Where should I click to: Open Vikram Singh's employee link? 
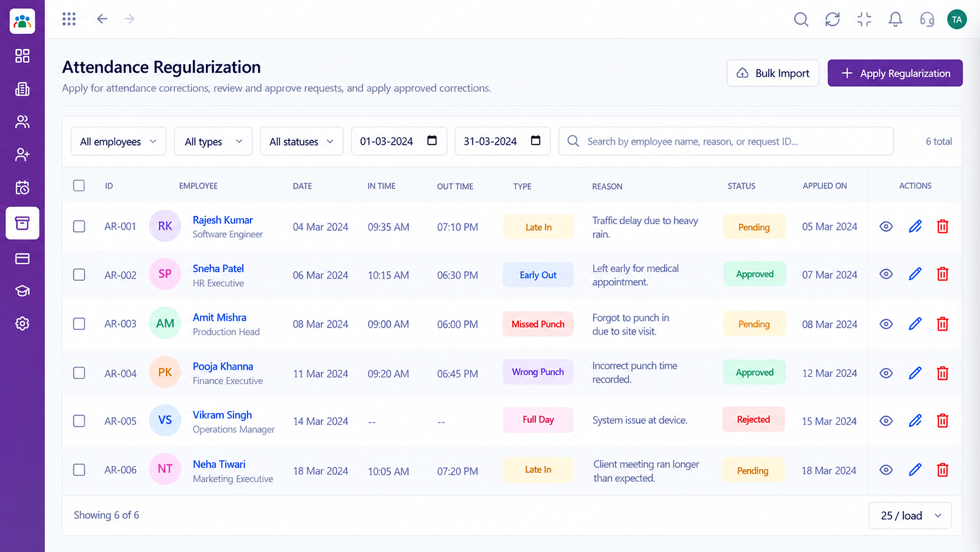222,414
